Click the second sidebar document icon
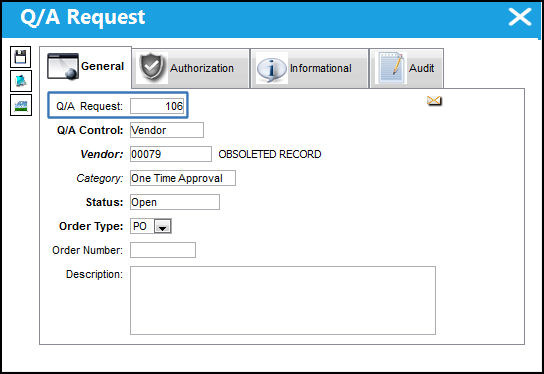 (21, 81)
